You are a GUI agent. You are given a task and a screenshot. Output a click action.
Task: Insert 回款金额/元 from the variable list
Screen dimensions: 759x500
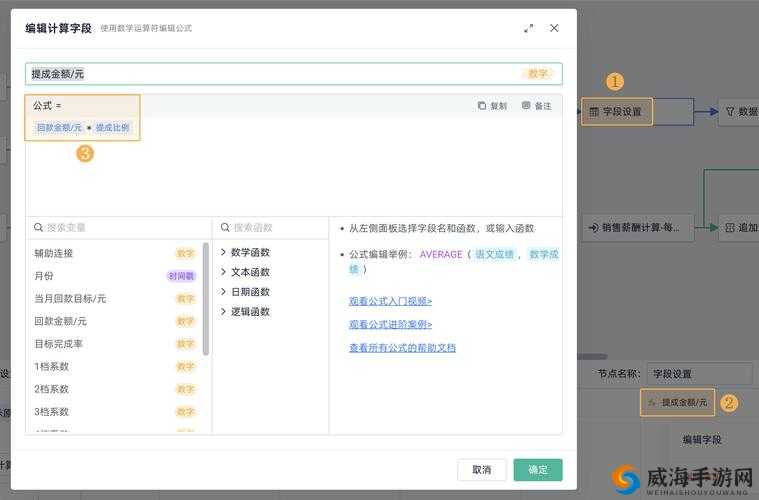115,321
